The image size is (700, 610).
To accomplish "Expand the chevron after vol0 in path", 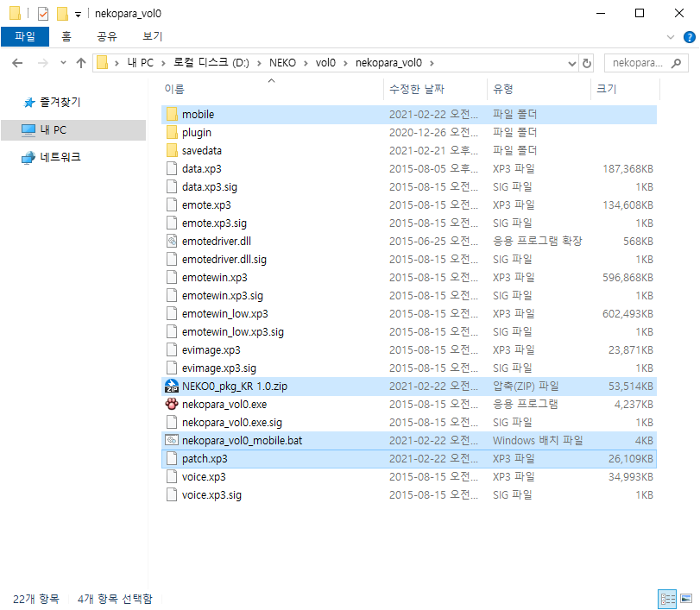I will [x=345, y=63].
